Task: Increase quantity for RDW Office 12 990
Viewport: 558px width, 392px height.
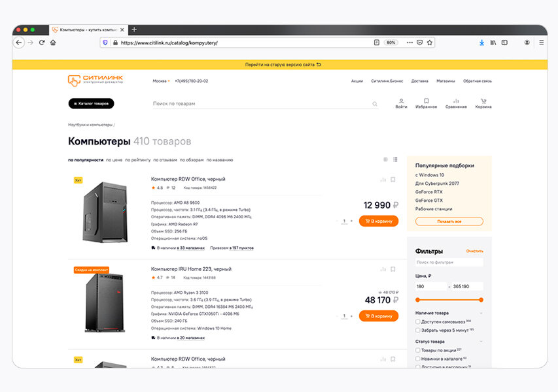Action: (351, 221)
